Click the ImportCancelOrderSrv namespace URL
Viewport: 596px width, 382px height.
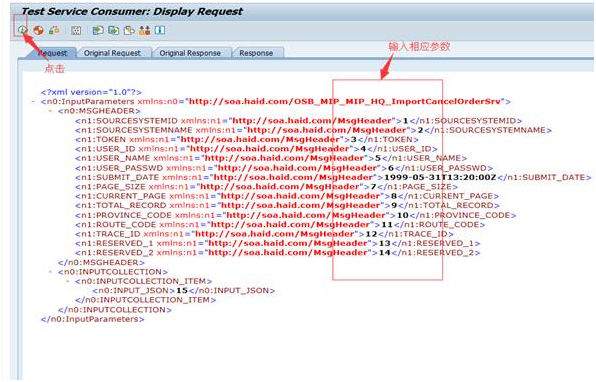[x=345, y=101]
